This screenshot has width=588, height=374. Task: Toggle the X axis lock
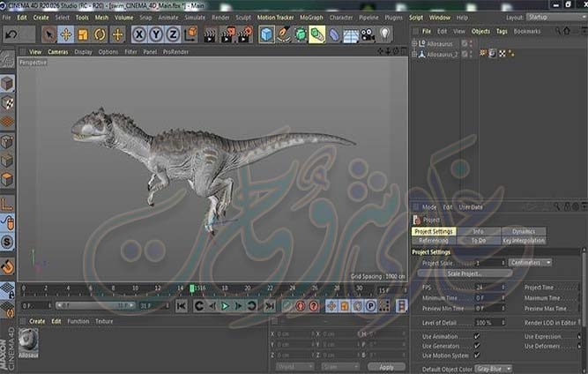pos(139,34)
